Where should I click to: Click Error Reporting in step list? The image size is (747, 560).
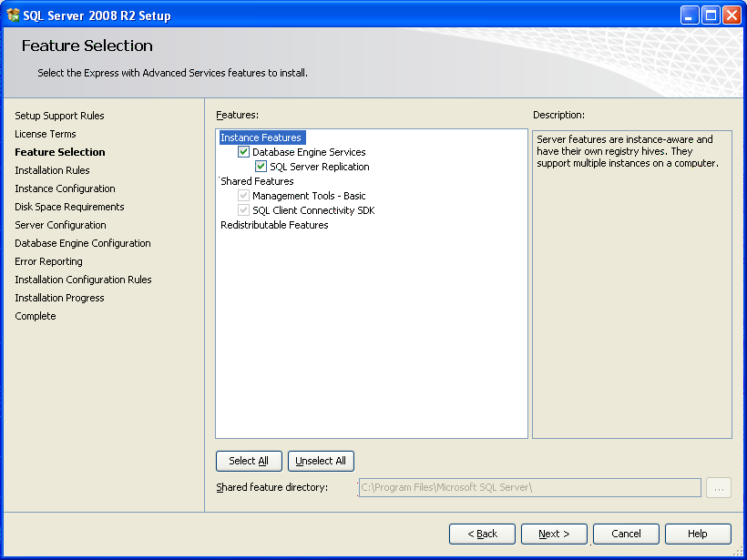48,261
